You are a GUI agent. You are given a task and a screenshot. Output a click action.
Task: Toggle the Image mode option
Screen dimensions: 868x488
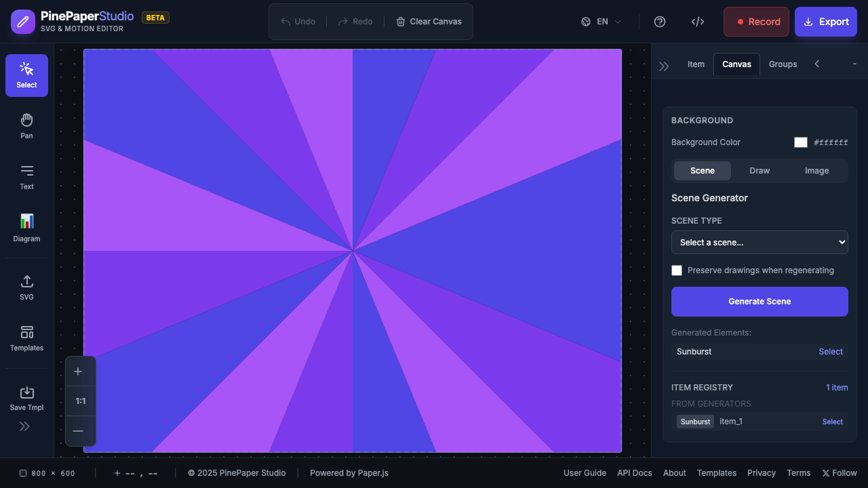[816, 170]
